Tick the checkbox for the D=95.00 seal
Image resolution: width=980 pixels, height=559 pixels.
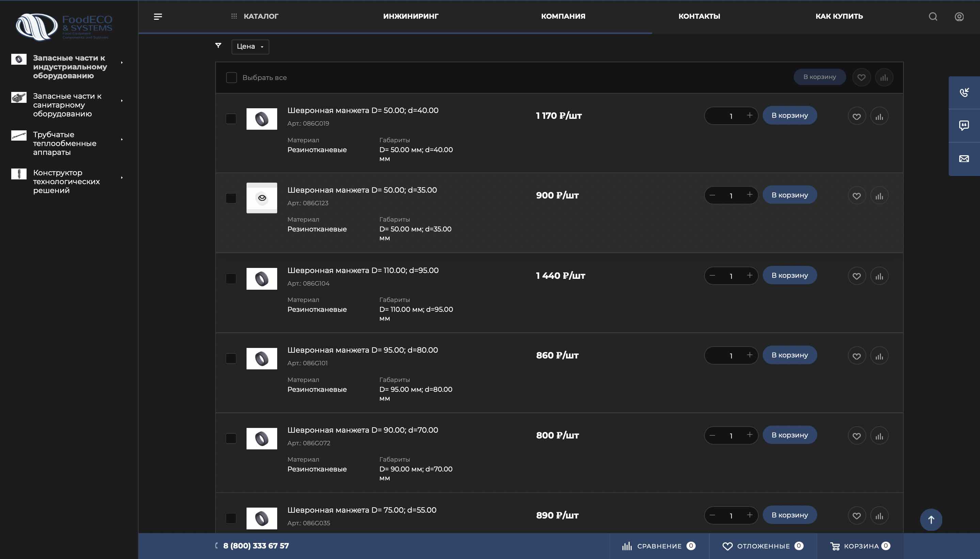pos(231,358)
